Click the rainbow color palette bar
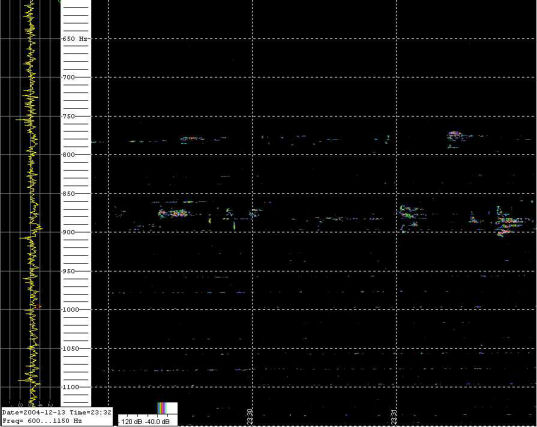Image resolution: width=537 pixels, height=427 pixels. (162, 408)
